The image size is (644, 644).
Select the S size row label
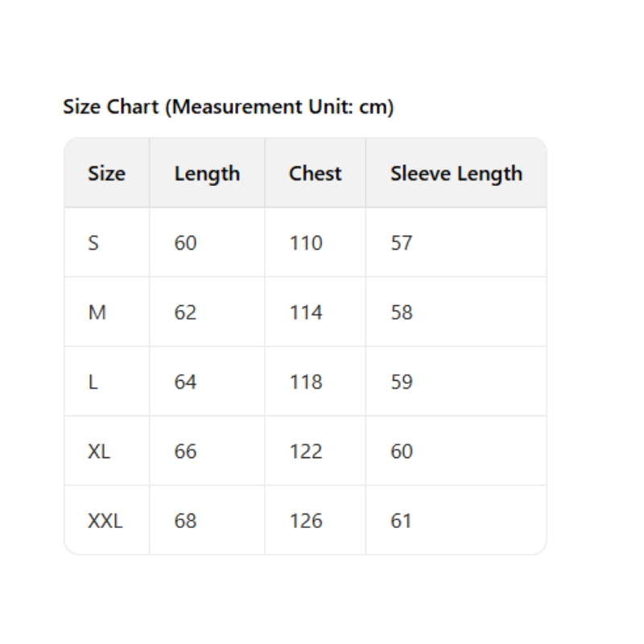[x=93, y=243]
